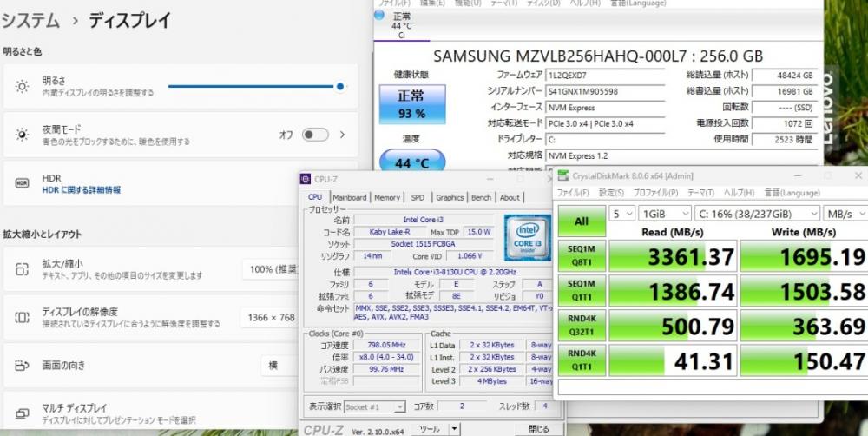Click the 1695.19 sequential write result

coord(804,256)
